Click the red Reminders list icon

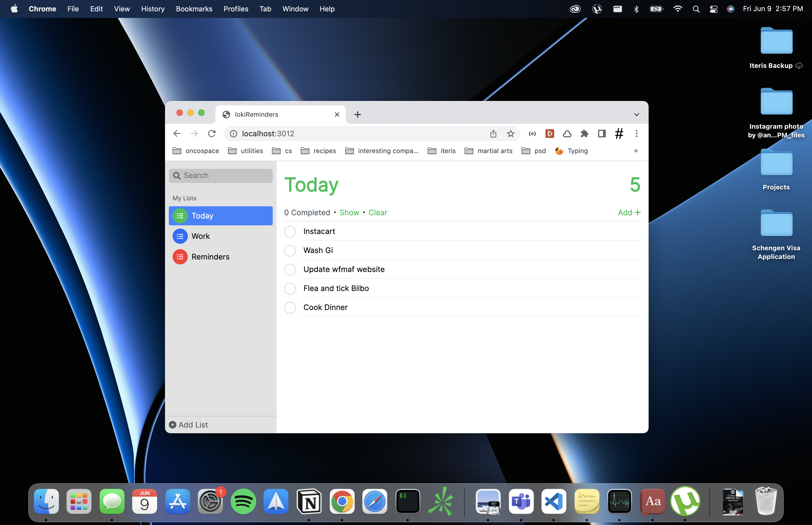(180, 257)
